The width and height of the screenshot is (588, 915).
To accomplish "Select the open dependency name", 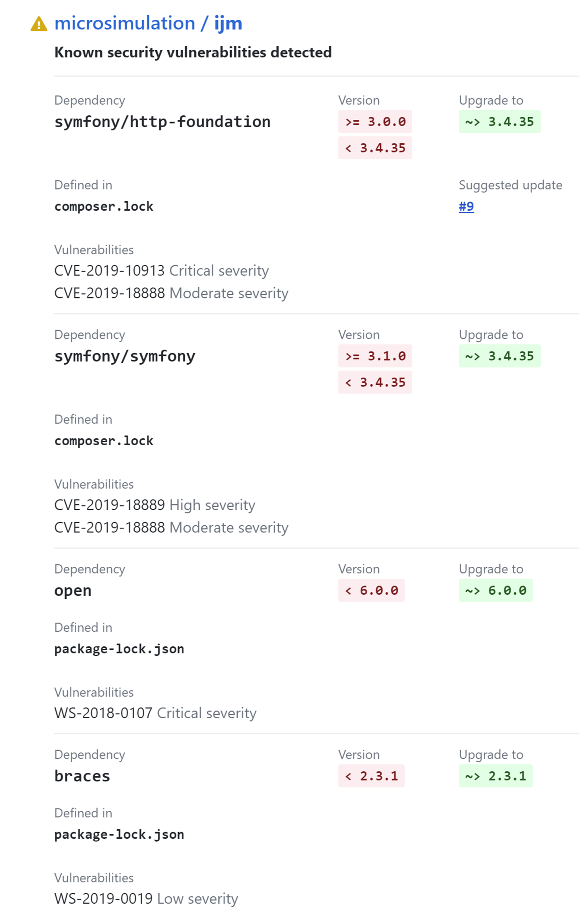I will click(73, 590).
